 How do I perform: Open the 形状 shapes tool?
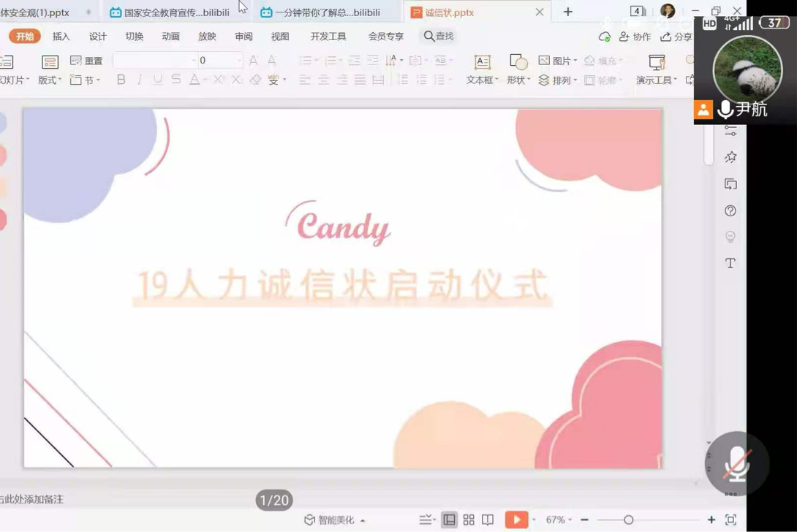(x=518, y=69)
